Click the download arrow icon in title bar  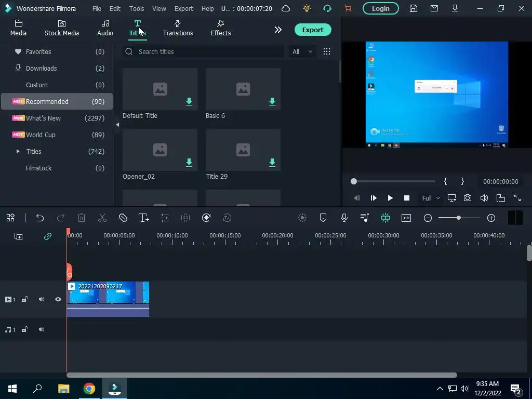click(x=455, y=8)
